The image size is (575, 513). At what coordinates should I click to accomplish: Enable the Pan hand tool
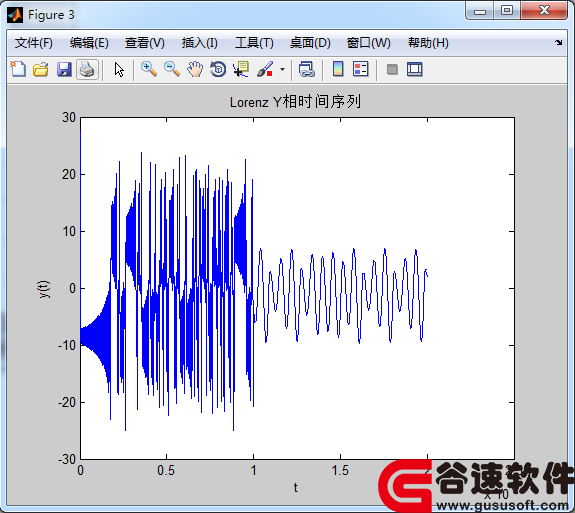[195, 69]
